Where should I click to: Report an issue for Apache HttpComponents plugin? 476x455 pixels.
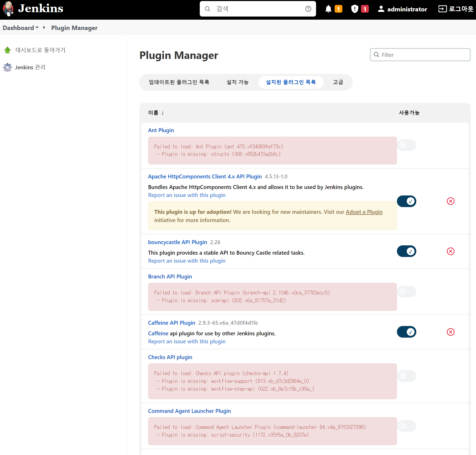pyautogui.click(x=187, y=195)
